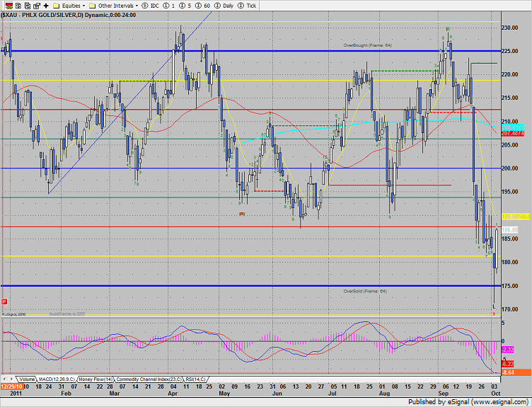The image size is (532, 407).
Task: Select the crosshair plus cursor tool
Action: click(46, 6)
